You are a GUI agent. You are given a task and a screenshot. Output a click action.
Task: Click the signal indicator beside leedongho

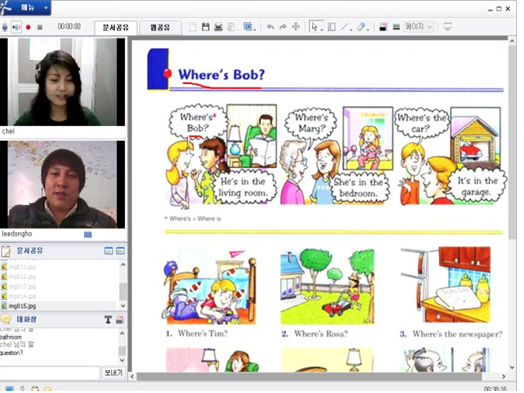point(88,235)
